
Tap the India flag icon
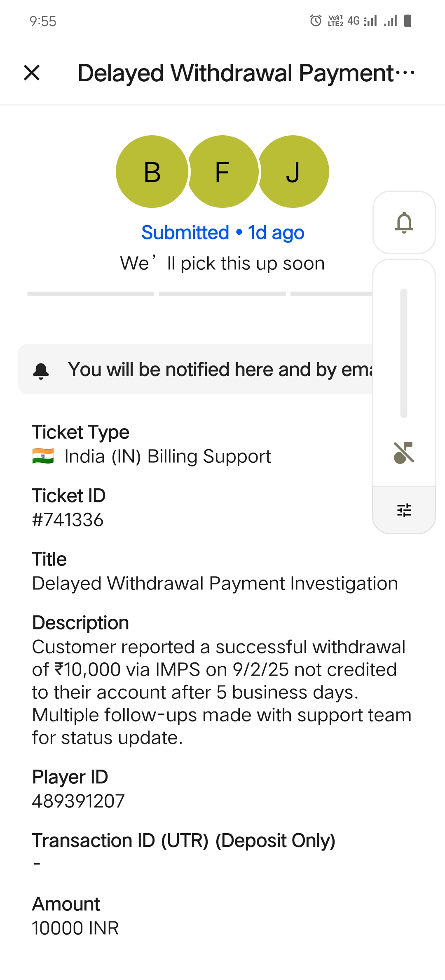[x=43, y=456]
